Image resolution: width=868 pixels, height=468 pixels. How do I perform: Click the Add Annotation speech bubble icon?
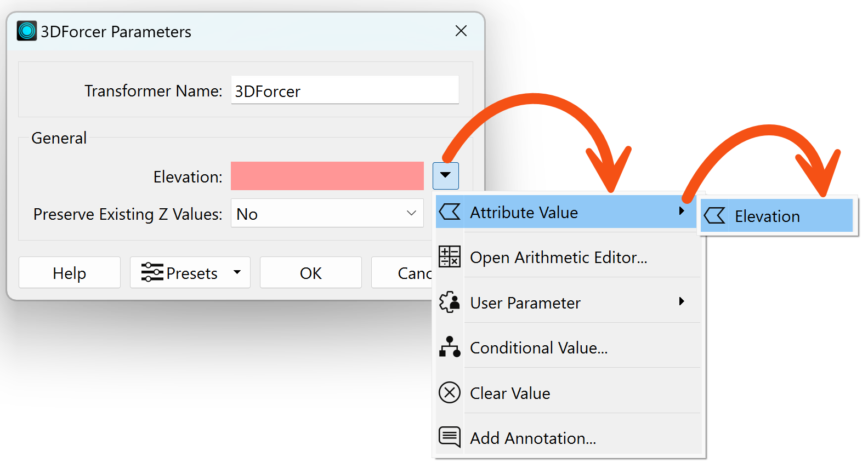tap(450, 437)
